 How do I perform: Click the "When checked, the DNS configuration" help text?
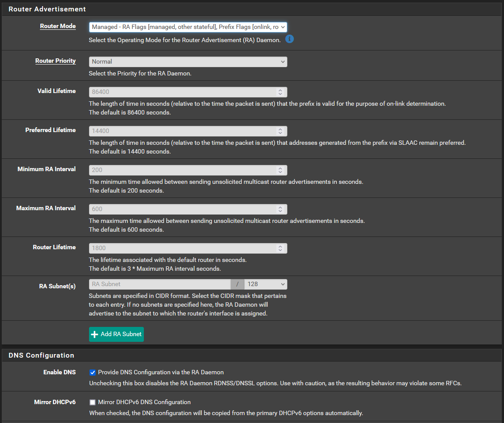pyautogui.click(x=226, y=413)
